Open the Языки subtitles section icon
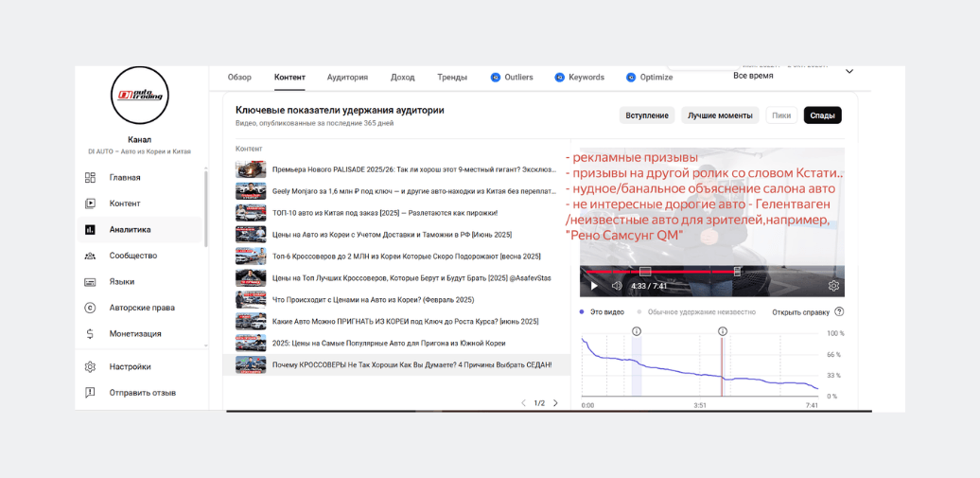 click(90, 282)
